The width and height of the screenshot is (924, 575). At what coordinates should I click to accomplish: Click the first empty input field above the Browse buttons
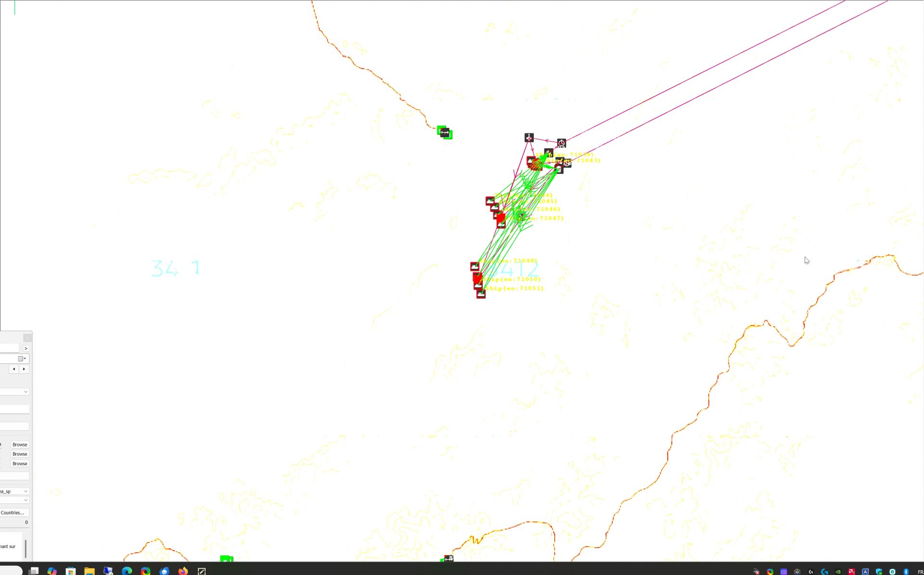coord(14,409)
